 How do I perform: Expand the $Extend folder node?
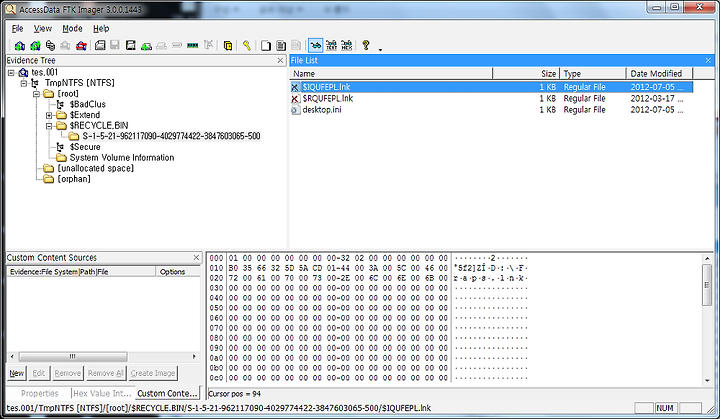(49, 115)
